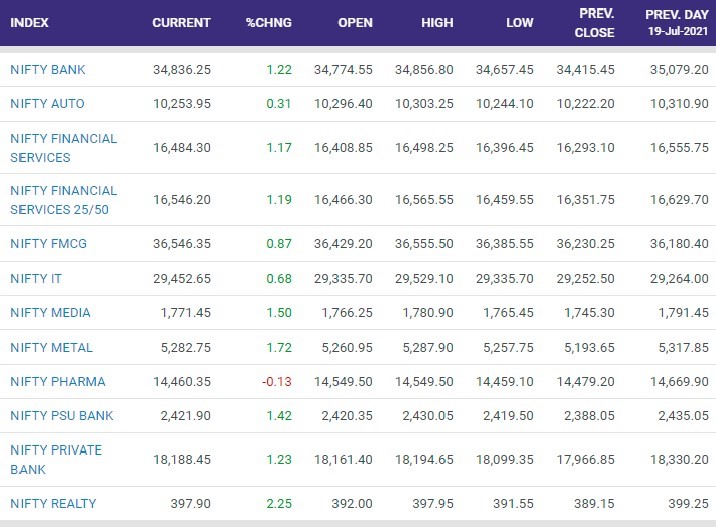The image size is (716, 527).
Task: Select NIFTY METAL change value 1.72
Action: [x=279, y=348]
